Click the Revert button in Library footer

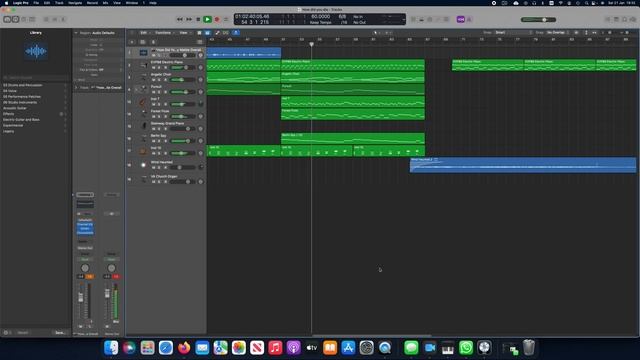click(23, 333)
